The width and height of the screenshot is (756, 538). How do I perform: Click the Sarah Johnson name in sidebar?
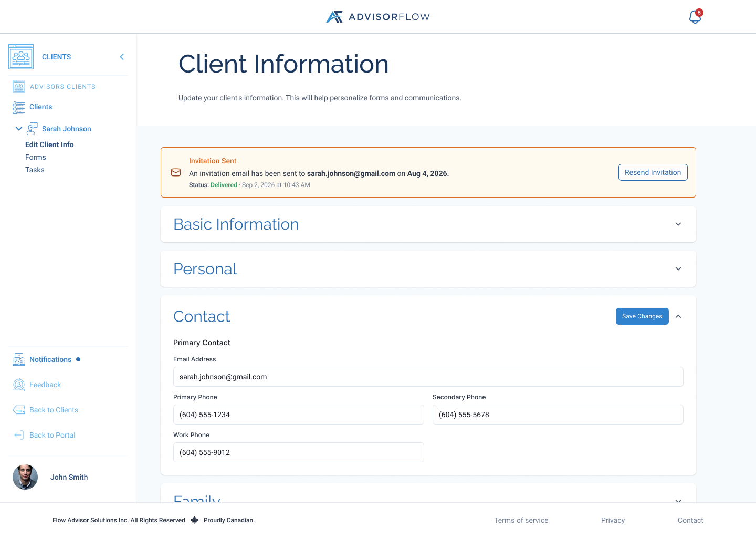pos(67,129)
